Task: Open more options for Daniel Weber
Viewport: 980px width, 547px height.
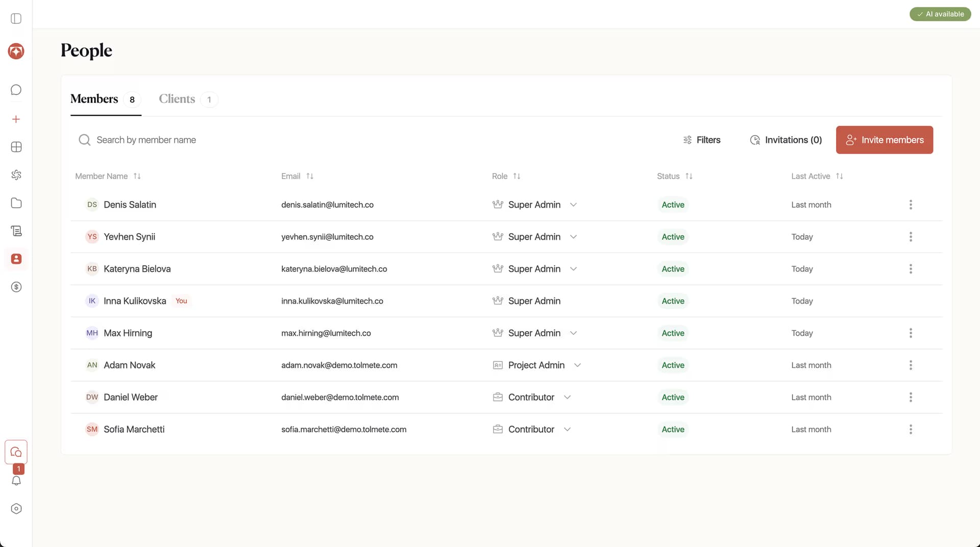Action: pyautogui.click(x=911, y=397)
